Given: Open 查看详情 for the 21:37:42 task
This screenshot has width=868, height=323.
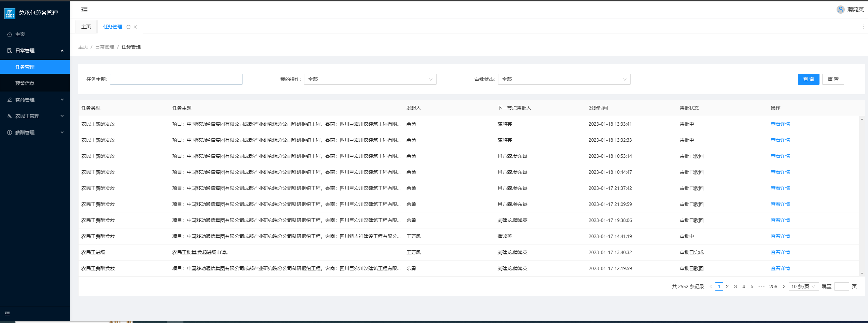Looking at the screenshot, I should pos(780,188).
